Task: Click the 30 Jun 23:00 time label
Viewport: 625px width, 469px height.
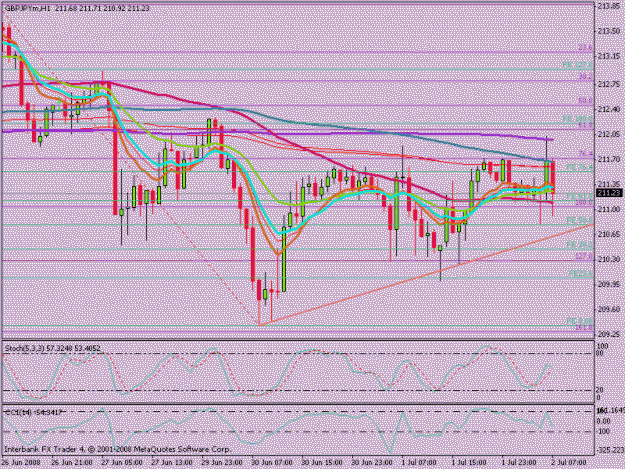Action: tap(372, 463)
